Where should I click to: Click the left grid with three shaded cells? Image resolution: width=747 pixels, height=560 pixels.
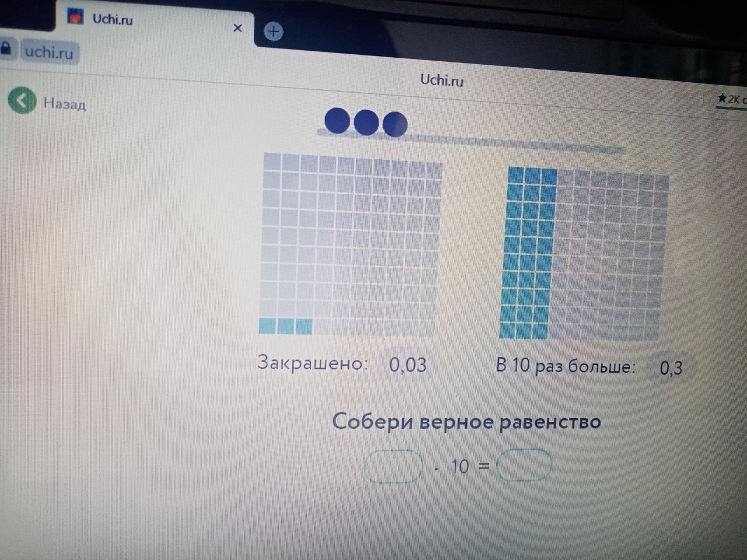[x=350, y=245]
